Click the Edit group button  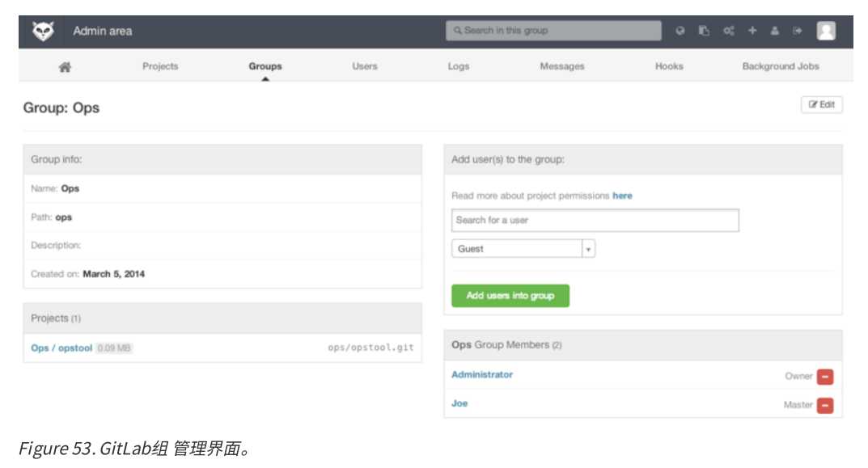click(x=822, y=104)
